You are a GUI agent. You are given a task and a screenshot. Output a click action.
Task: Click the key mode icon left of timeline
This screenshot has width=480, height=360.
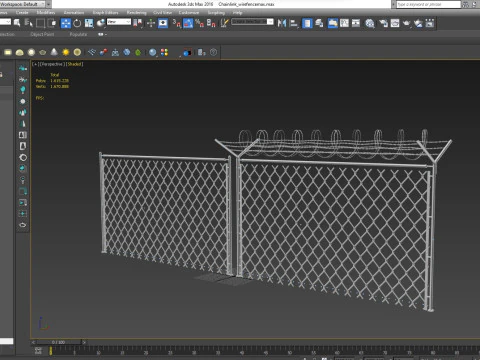click(x=38, y=351)
